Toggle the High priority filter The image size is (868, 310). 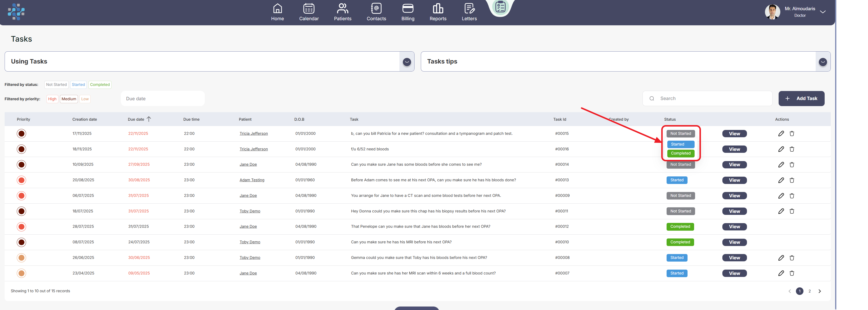pyautogui.click(x=52, y=99)
